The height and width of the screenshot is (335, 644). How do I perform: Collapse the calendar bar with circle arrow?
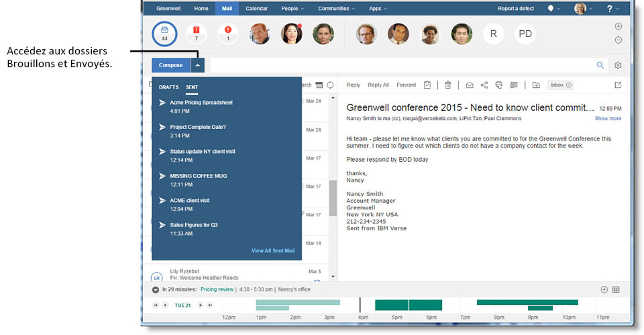tap(155, 289)
